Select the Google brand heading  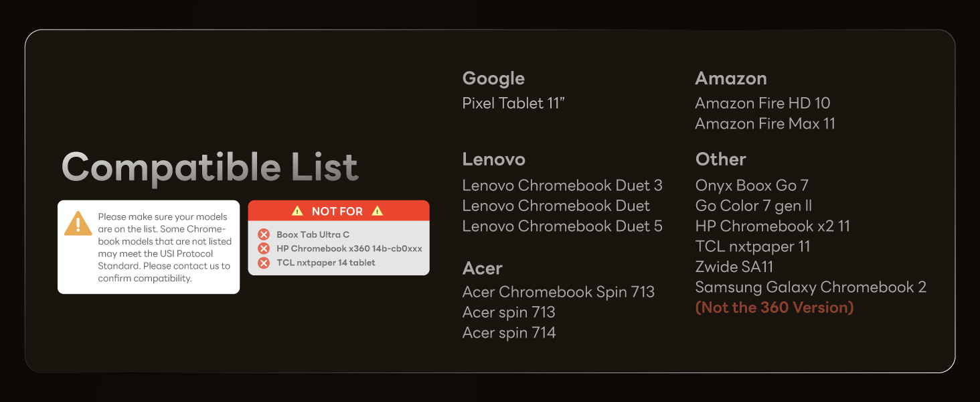pyautogui.click(x=493, y=78)
